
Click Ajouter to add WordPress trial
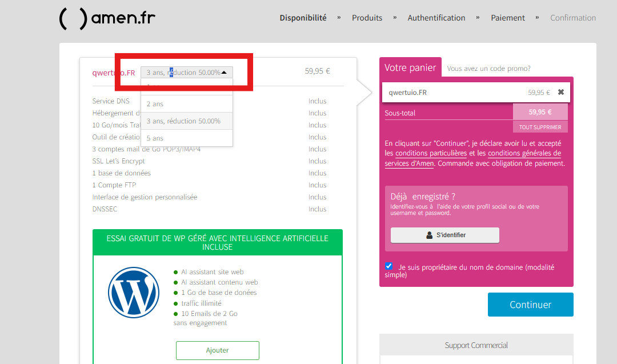[x=217, y=350]
